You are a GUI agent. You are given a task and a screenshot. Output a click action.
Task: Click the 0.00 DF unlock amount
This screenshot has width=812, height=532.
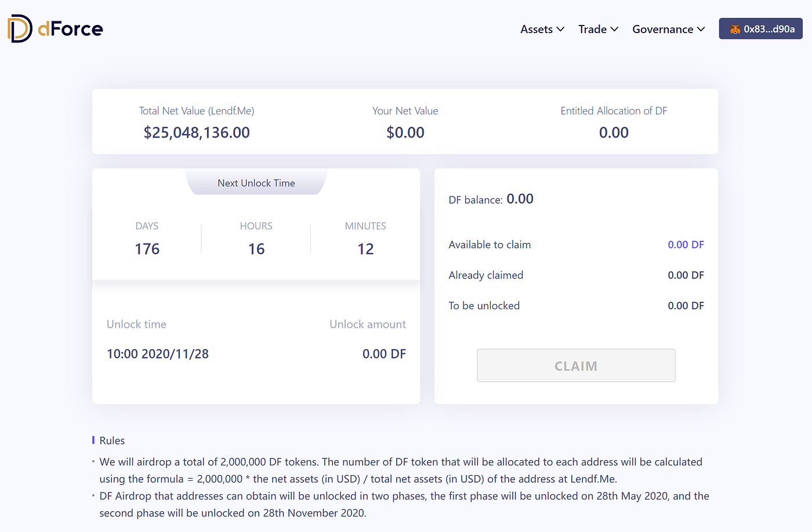tap(384, 354)
